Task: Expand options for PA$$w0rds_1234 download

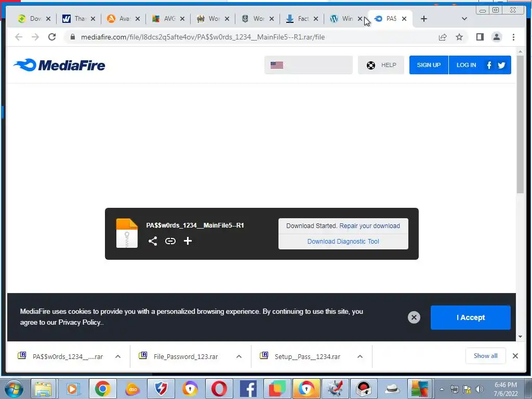Action: [x=118, y=356]
